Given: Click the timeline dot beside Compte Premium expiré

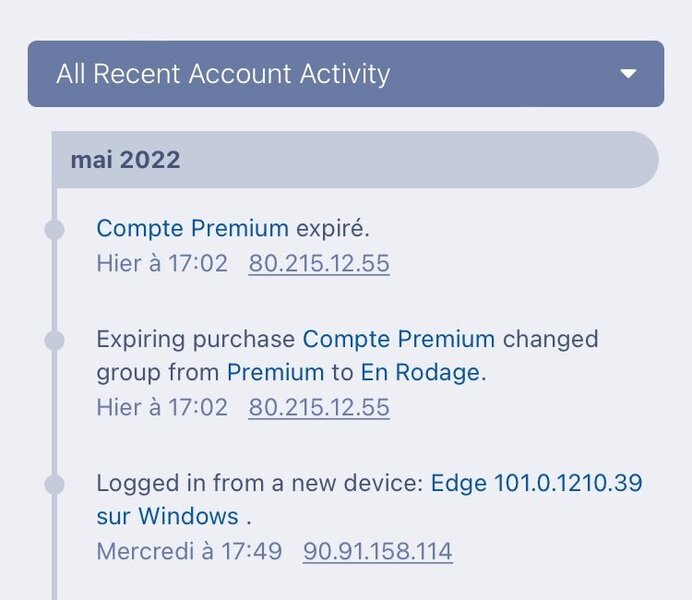Looking at the screenshot, I should click(x=55, y=230).
